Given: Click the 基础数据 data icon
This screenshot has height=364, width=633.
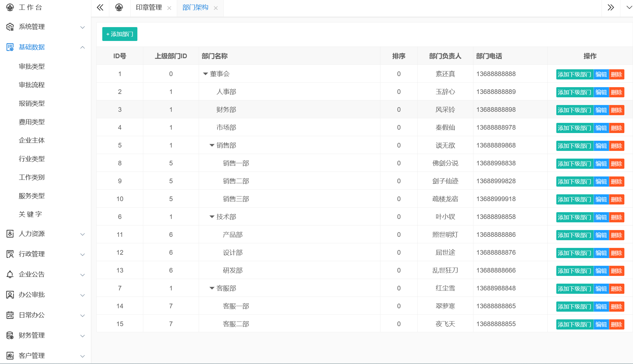Looking at the screenshot, I should tap(10, 47).
